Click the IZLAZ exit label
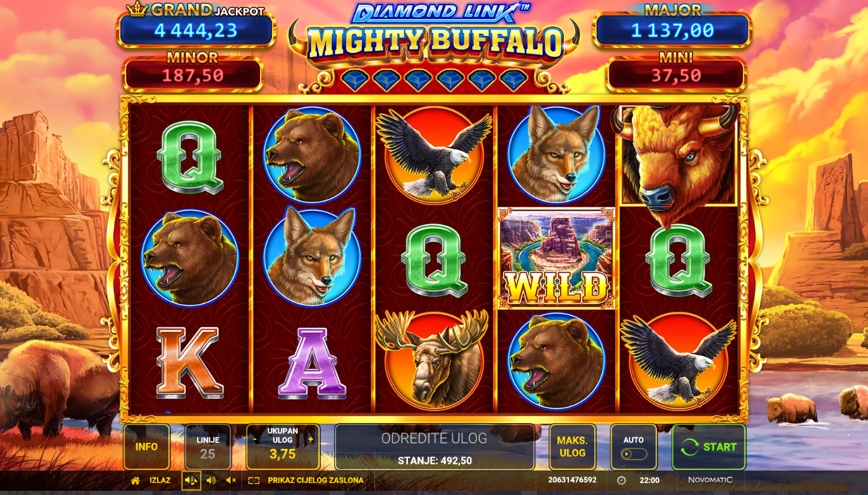This screenshot has width=868, height=495. point(160,481)
